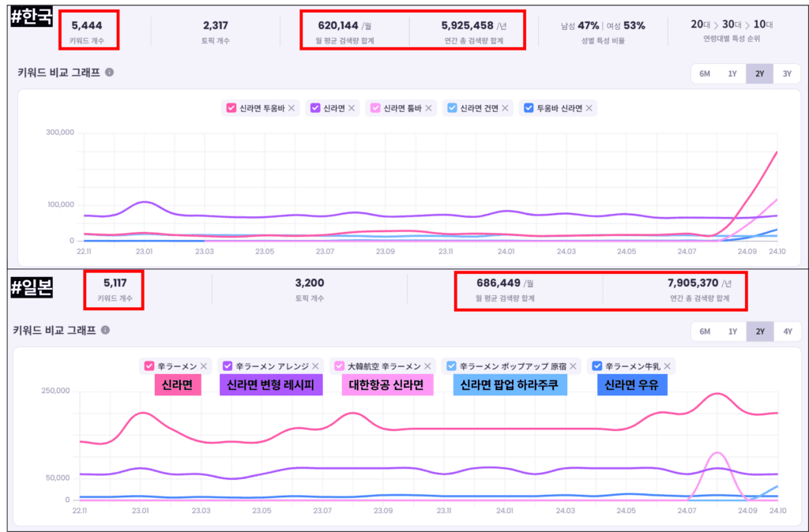The width and height of the screenshot is (809, 532).
Task: Click the 남성 47% 여성 53% ratio
Action: pos(603,25)
